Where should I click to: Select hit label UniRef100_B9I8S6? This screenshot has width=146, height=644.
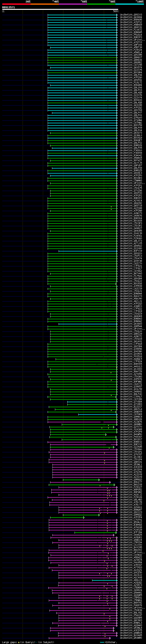(131, 284)
